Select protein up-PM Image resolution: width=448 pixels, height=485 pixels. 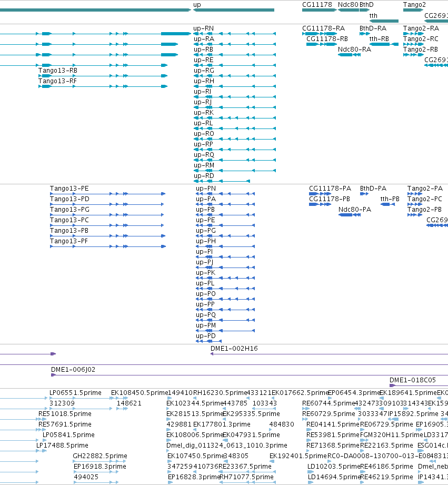point(225,331)
